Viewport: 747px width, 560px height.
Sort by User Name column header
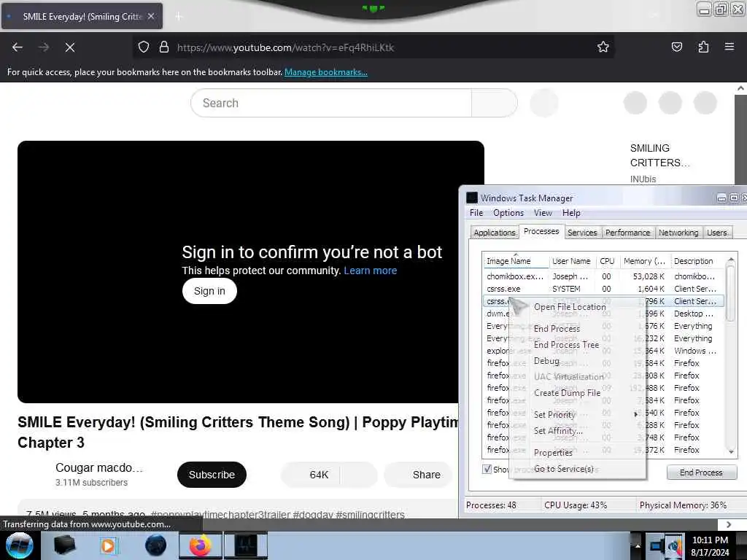point(571,261)
